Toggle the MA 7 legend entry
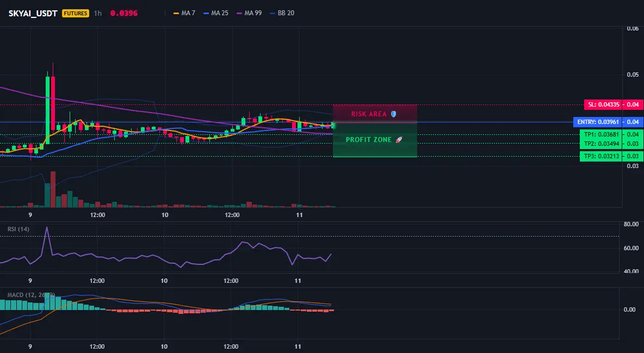Viewport: 644px width, 353px height. (184, 13)
